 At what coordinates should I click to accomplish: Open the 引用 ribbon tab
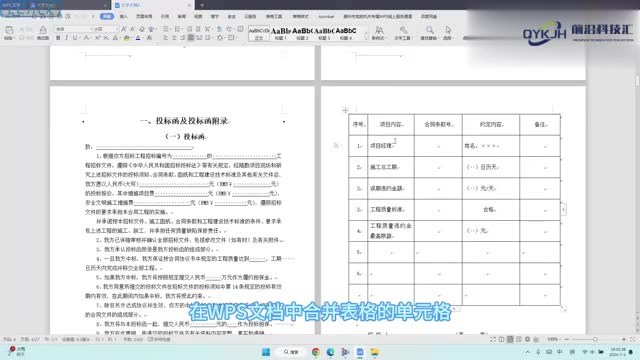(x=165, y=16)
